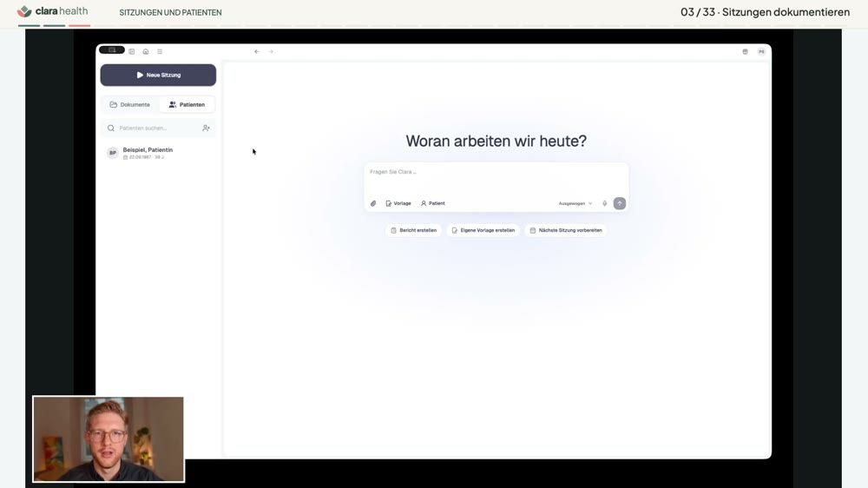Click the patient birthdate 22.09.1987 text

click(x=140, y=157)
